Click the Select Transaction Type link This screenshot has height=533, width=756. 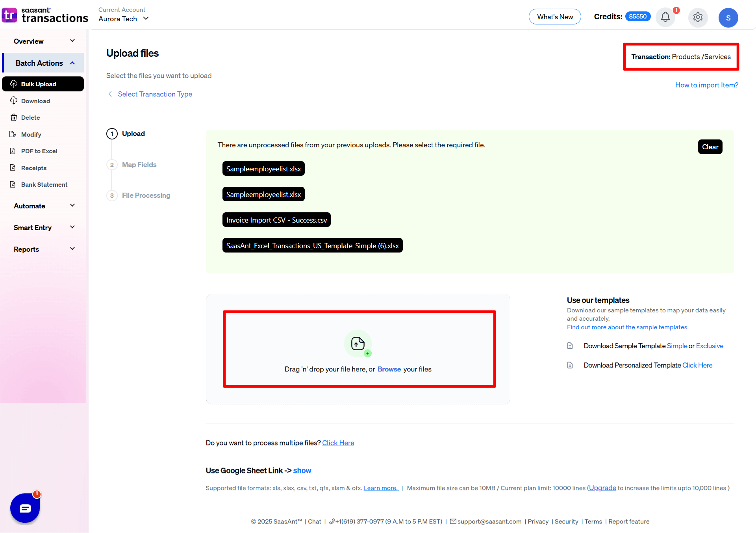pos(155,94)
